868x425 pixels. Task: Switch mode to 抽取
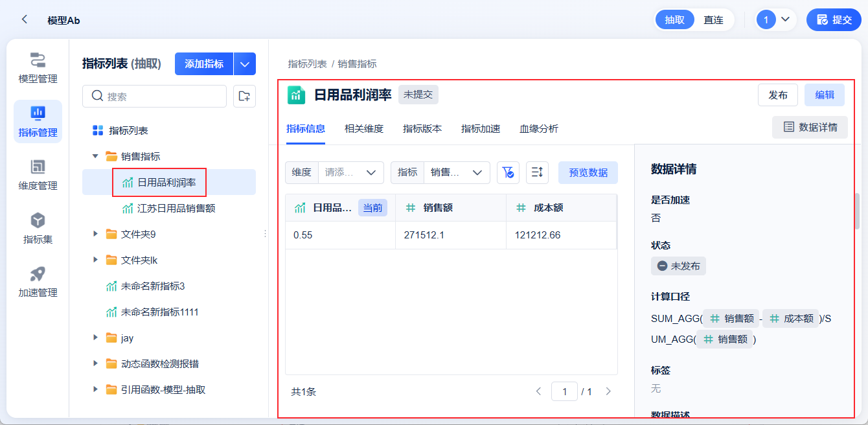pyautogui.click(x=675, y=19)
